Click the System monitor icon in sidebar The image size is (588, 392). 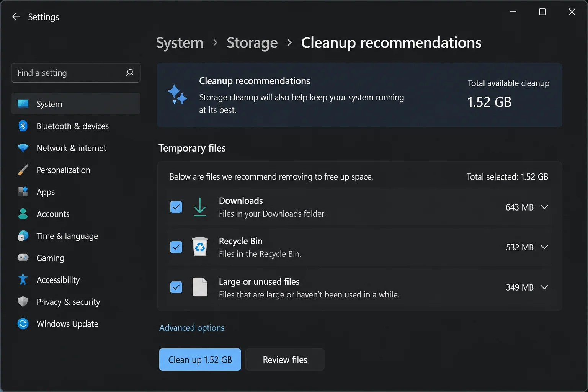(x=23, y=104)
